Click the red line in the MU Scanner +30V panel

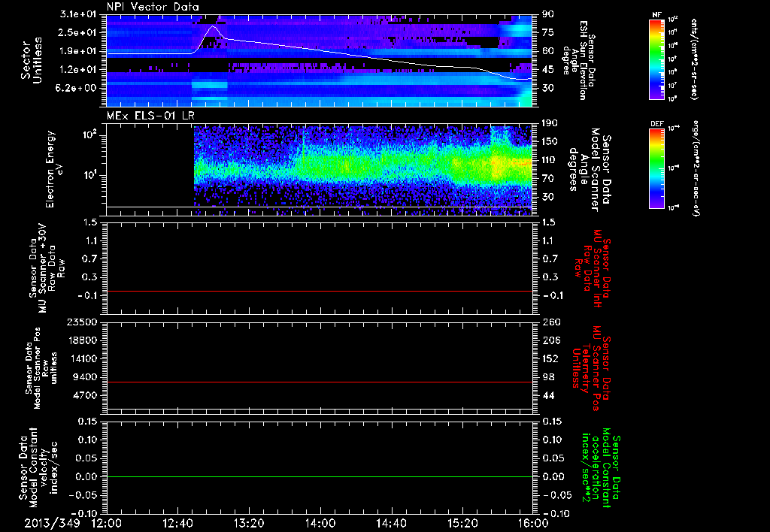(x=320, y=291)
